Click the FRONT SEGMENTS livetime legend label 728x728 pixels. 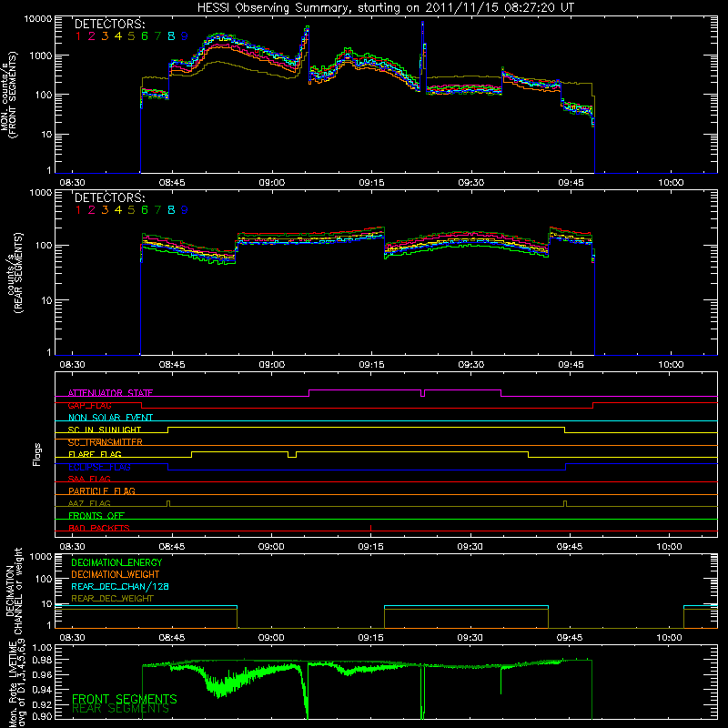[x=125, y=699]
